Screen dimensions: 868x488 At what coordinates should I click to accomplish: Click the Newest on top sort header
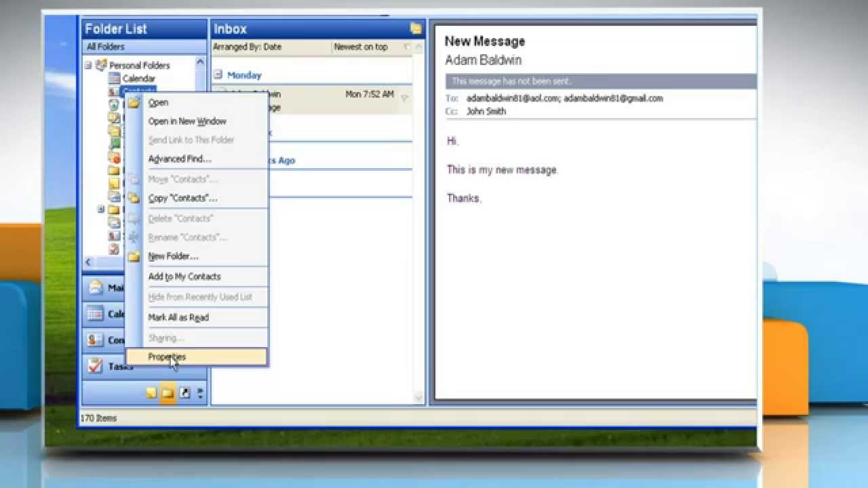[x=361, y=47]
